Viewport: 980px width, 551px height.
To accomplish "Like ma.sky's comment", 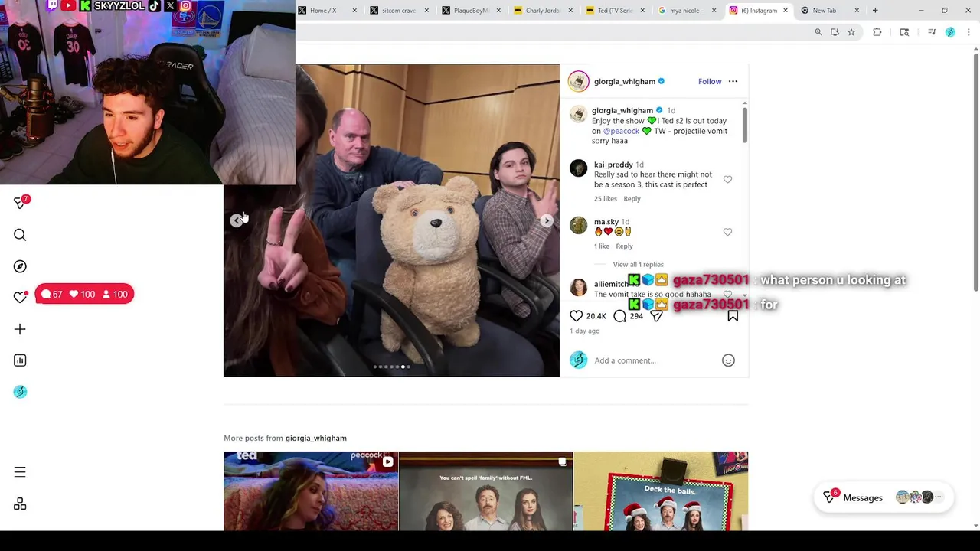I will 727,232.
